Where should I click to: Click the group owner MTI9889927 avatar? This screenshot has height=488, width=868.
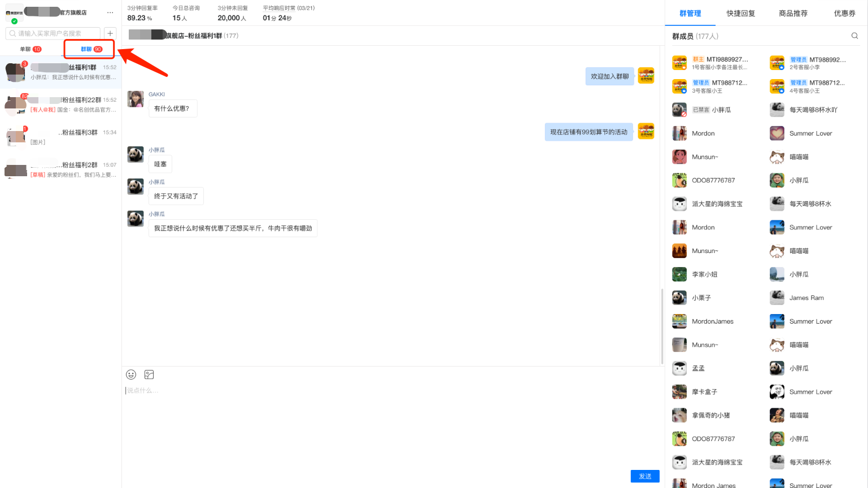pyautogui.click(x=679, y=63)
